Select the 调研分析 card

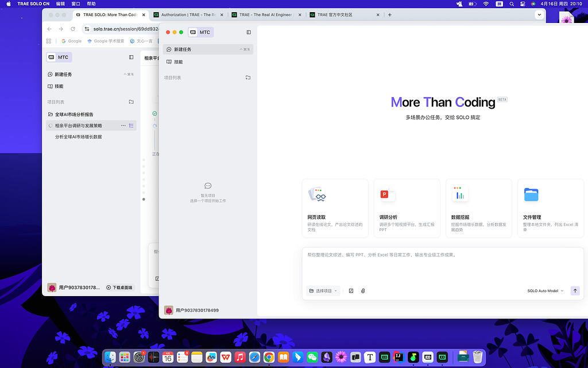coord(407,208)
